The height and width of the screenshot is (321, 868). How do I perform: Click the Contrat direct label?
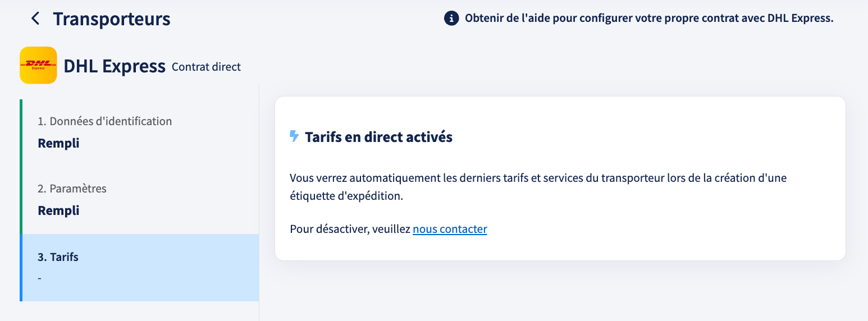point(206,67)
